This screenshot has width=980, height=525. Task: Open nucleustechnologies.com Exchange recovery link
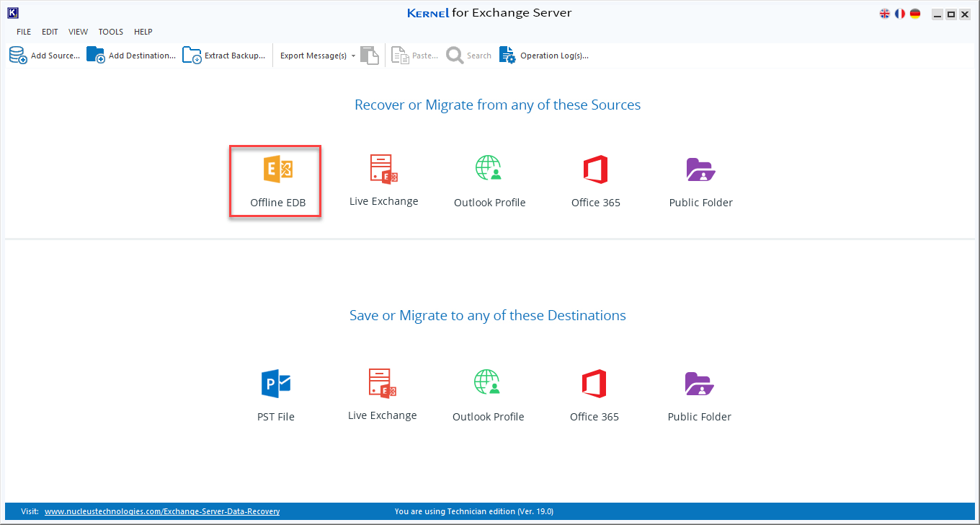[x=162, y=511]
